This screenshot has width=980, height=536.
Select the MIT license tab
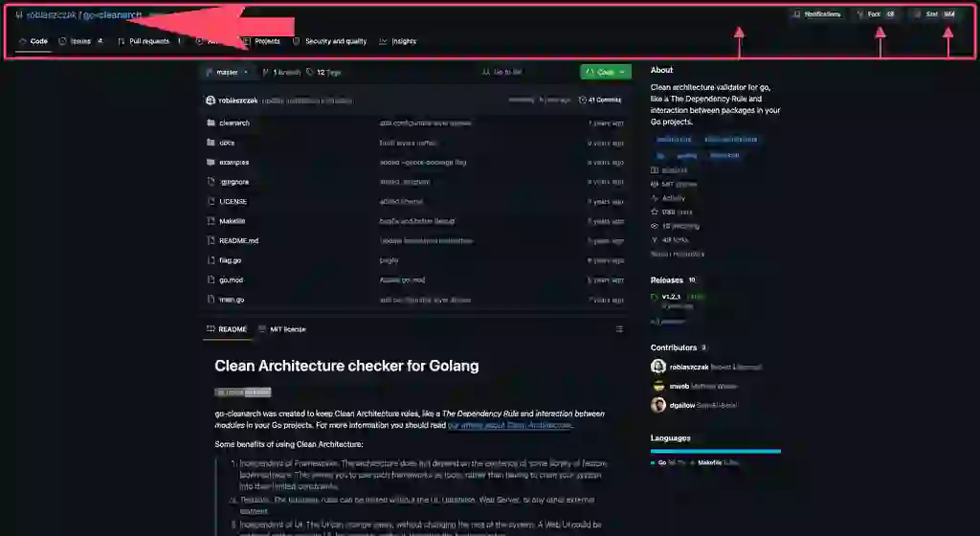coord(282,329)
